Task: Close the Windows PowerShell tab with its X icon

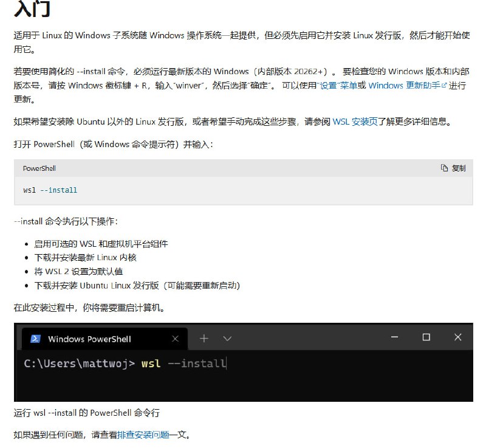Action: point(175,338)
